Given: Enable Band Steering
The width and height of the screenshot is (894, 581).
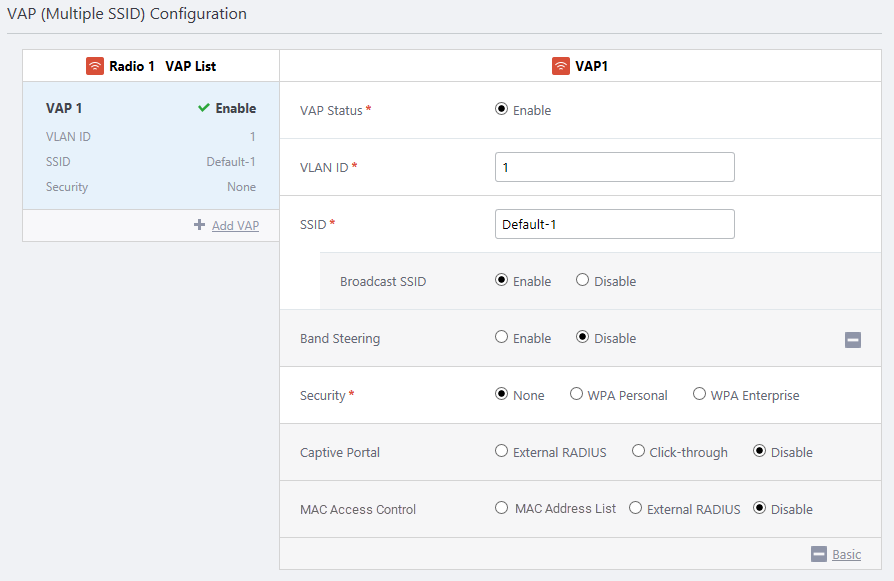Looking at the screenshot, I should pyautogui.click(x=502, y=337).
